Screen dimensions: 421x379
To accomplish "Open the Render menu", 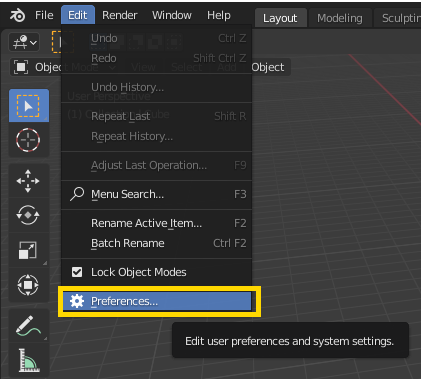I will pos(120,15).
